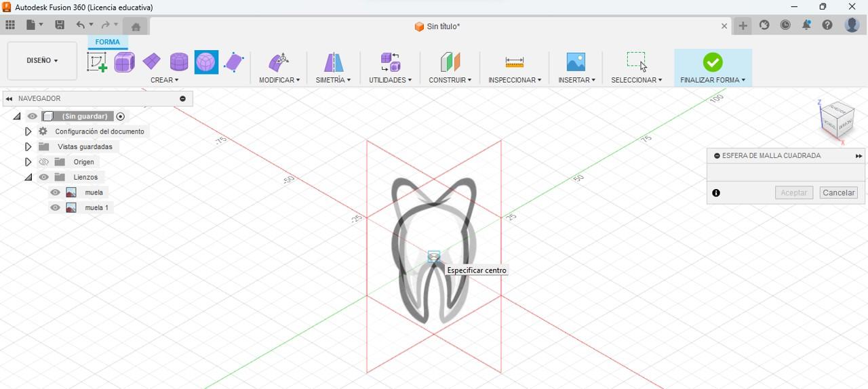
Task: Open the MODIFICAR dropdown menu
Action: click(279, 80)
